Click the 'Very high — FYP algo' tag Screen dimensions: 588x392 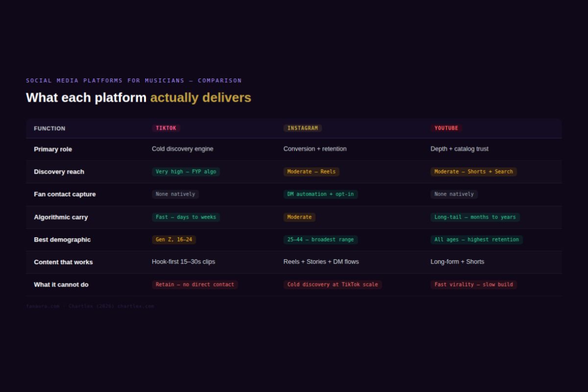tap(186, 171)
